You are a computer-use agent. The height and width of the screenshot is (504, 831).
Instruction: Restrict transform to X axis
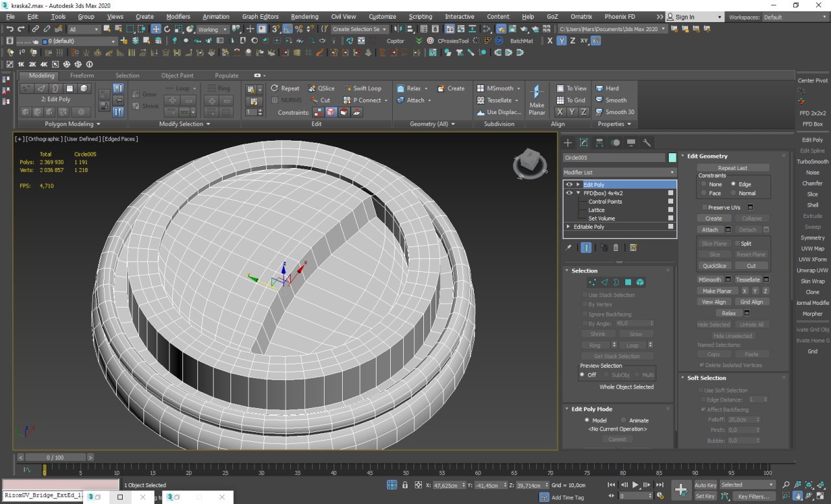[550, 41]
